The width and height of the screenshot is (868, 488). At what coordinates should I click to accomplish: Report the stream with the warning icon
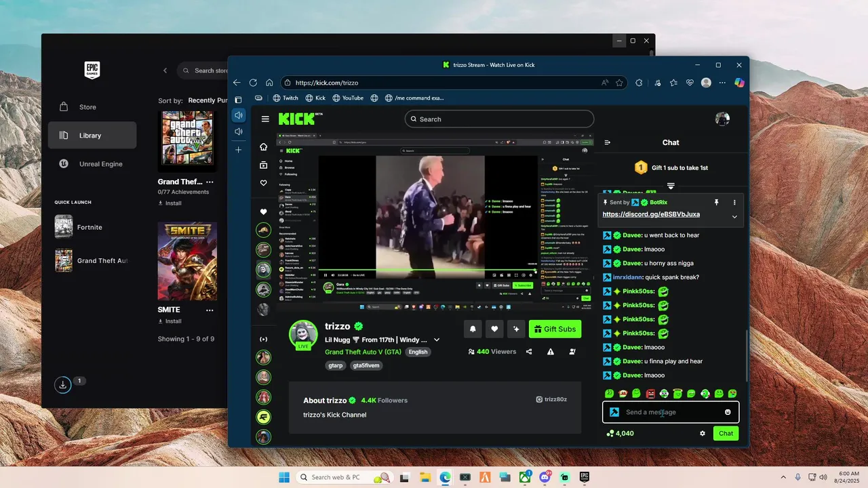point(551,352)
